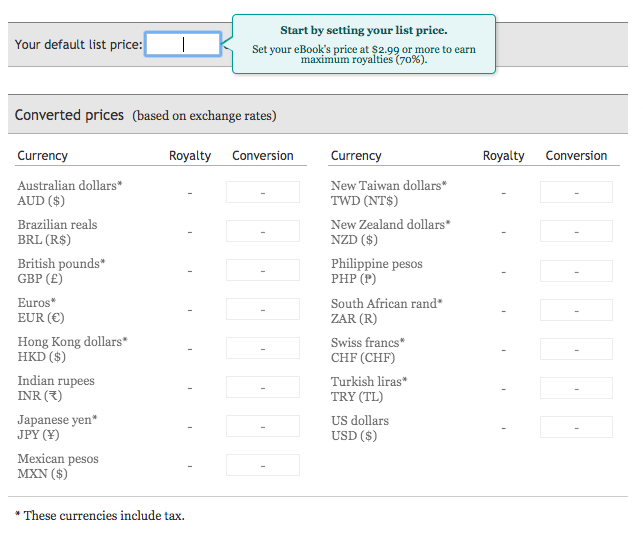Select the Swiss francs conversion box
The image size is (643, 534).
pos(576,349)
